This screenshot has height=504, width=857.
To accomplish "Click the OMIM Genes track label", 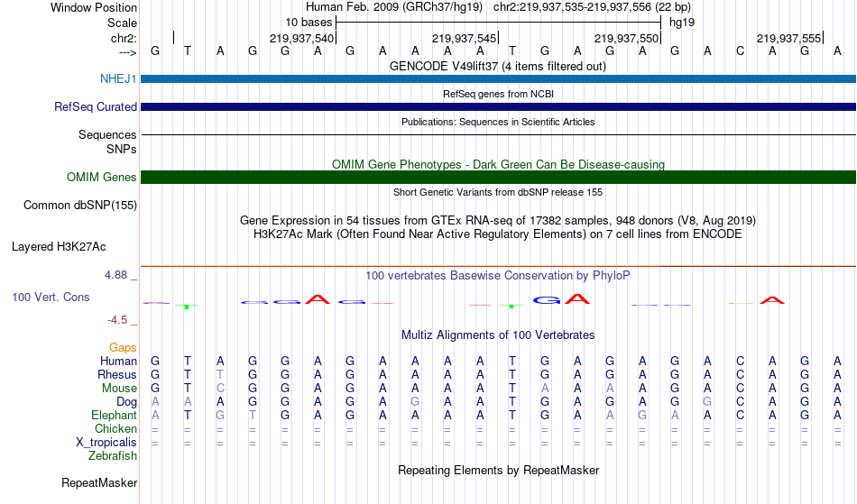I will tap(102, 178).
